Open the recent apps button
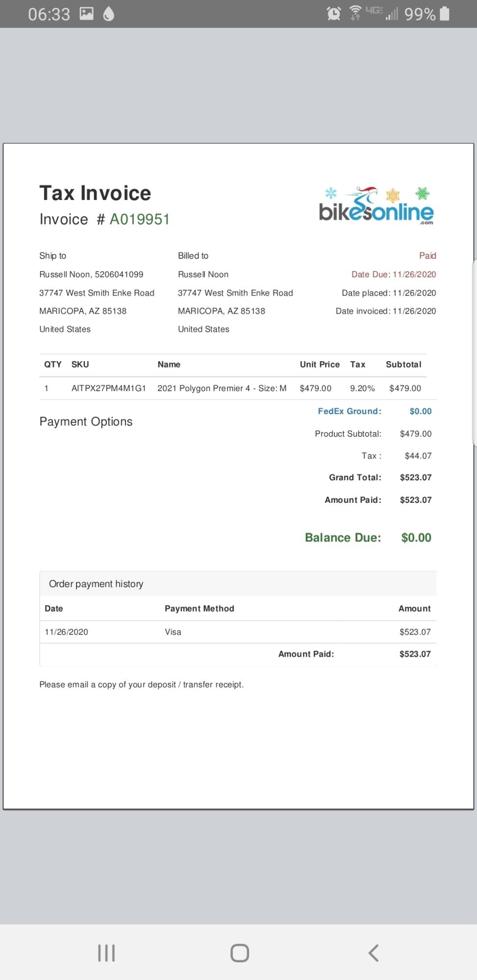This screenshot has height=980, width=477. (106, 953)
